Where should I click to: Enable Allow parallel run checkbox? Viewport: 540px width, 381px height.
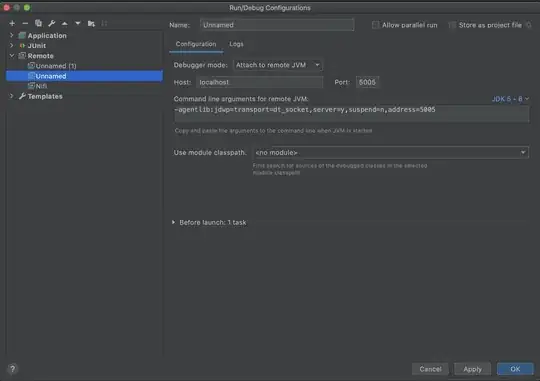[375, 25]
